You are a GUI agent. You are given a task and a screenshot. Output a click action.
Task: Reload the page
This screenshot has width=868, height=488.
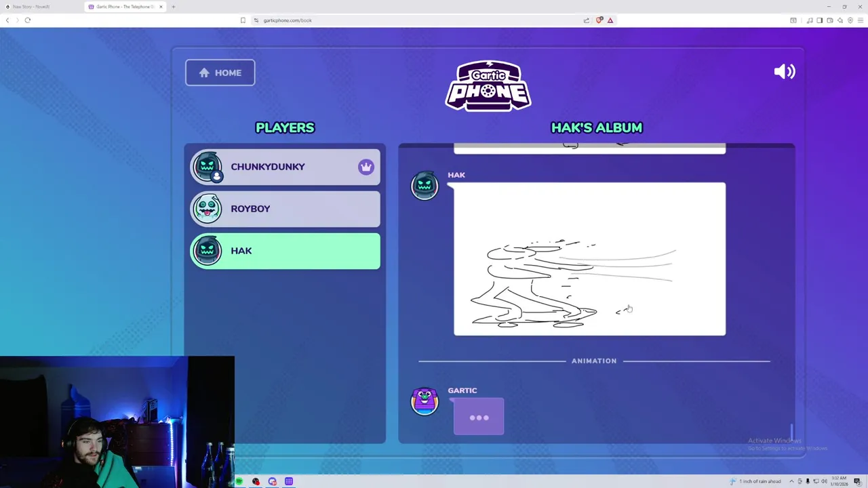(28, 20)
